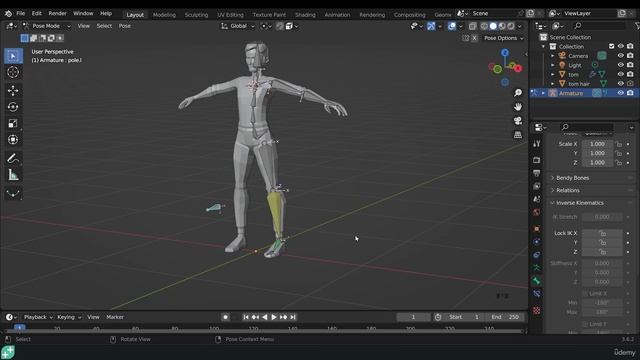
Task: Select the Breakdowner pose tool
Action: pos(13,193)
